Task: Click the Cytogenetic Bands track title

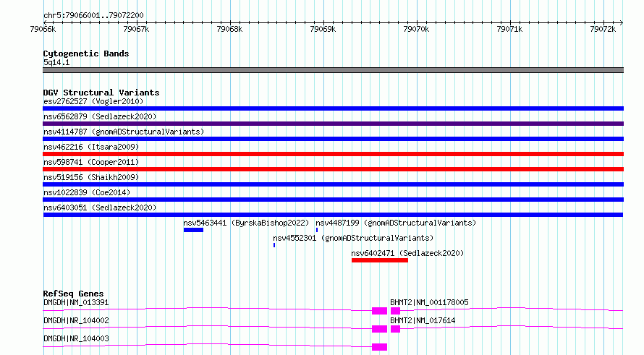Action: coord(86,54)
